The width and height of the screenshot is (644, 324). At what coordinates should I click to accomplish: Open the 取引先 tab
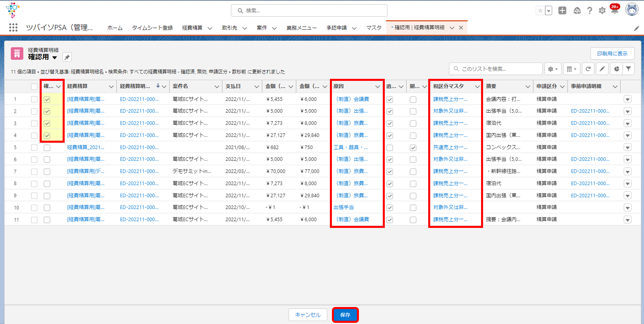(230, 28)
